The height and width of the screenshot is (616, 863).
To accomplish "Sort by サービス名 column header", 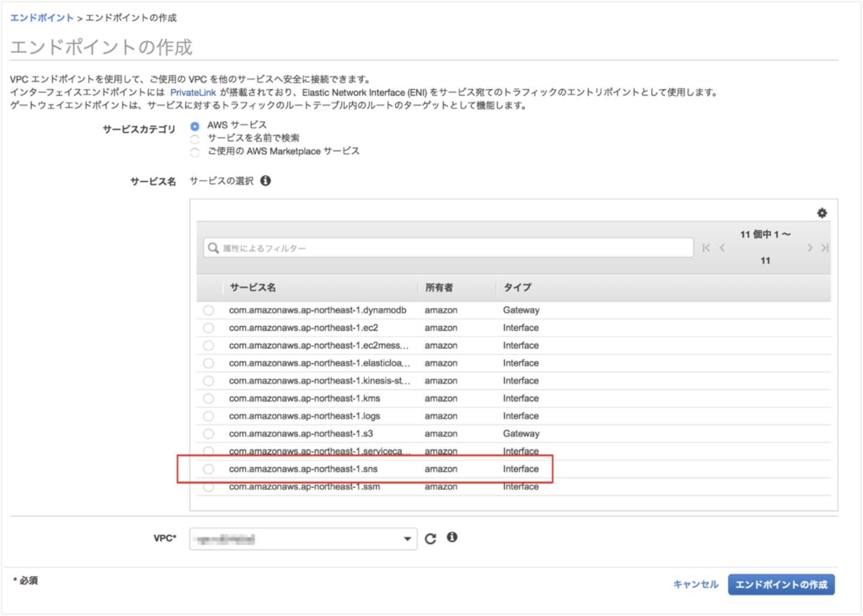I will click(252, 288).
